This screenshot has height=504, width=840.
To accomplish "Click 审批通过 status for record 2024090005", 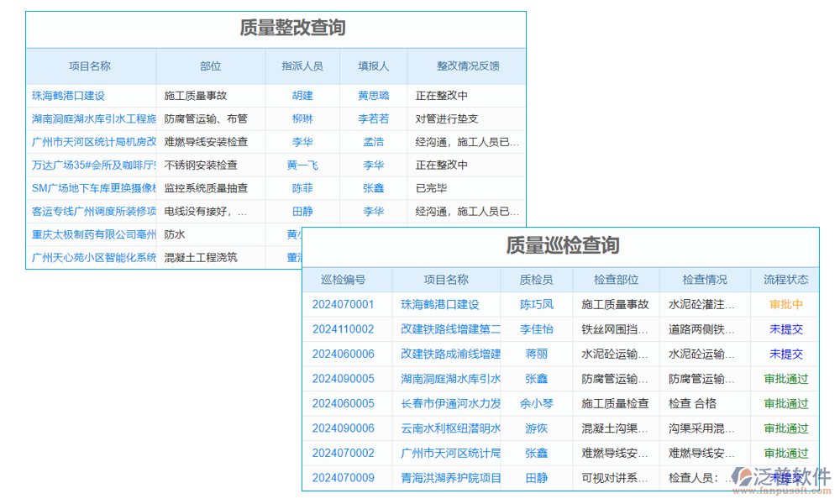I will [x=784, y=379].
